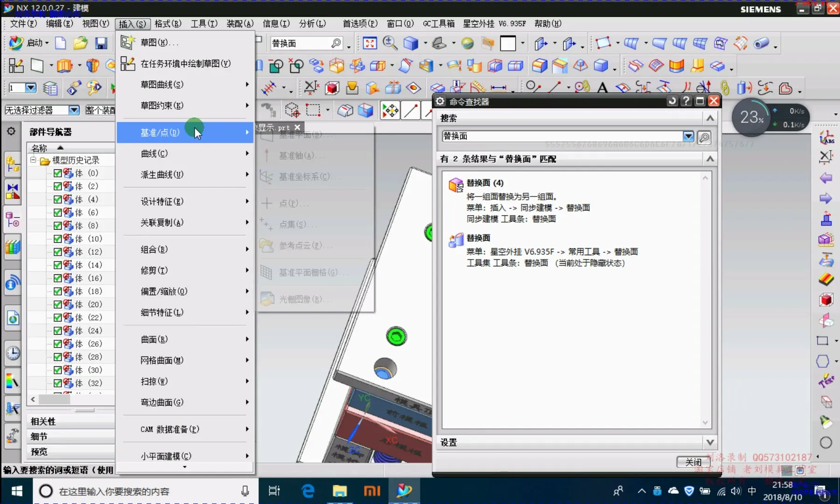Click the 关闭 button in command finder

tap(693, 462)
